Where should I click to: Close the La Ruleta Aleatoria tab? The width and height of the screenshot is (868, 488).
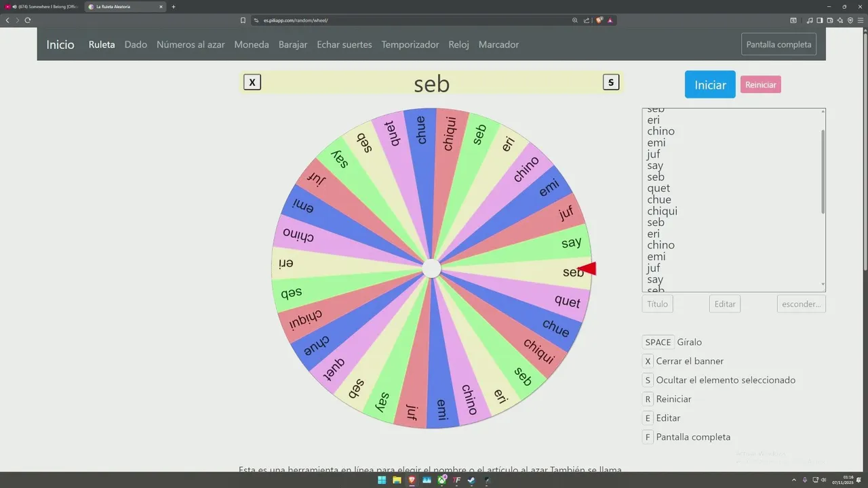click(161, 7)
